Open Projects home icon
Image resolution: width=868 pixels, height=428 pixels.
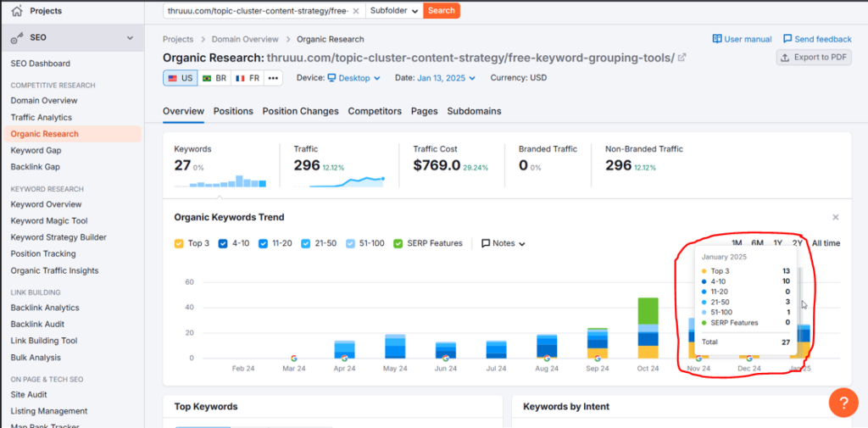[17, 10]
